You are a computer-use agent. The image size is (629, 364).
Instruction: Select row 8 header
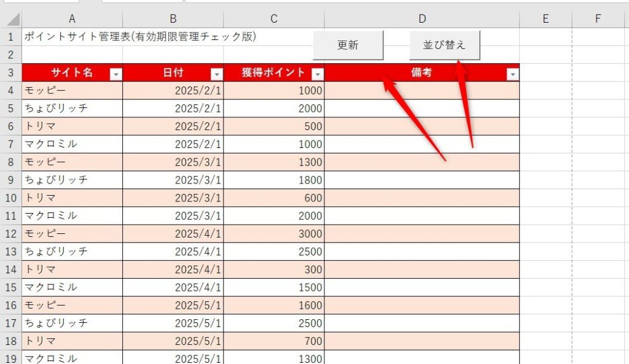tap(11, 162)
